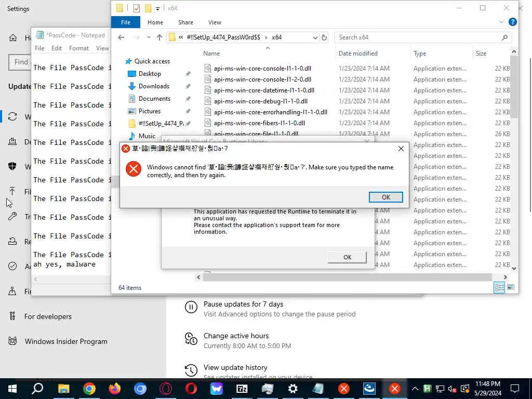Screen dimensions: 532x399
Task: Click the Settings Home icon
Action: [x=13, y=37]
